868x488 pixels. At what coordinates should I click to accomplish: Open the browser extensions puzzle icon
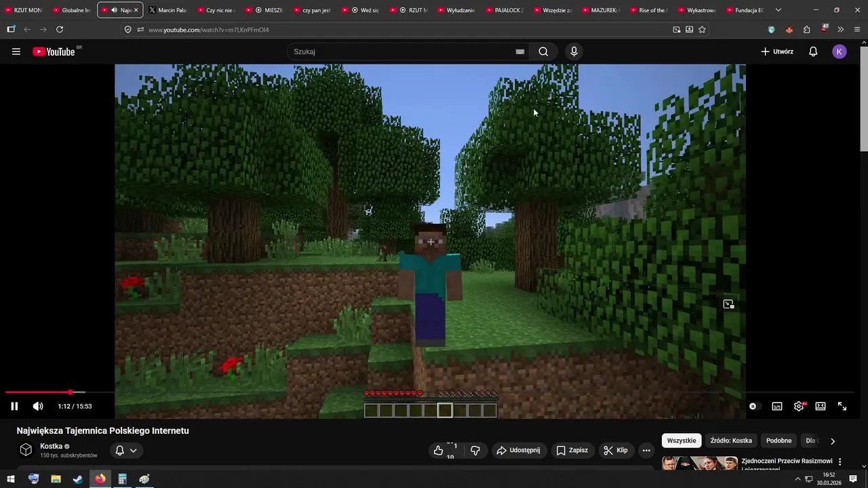click(806, 30)
